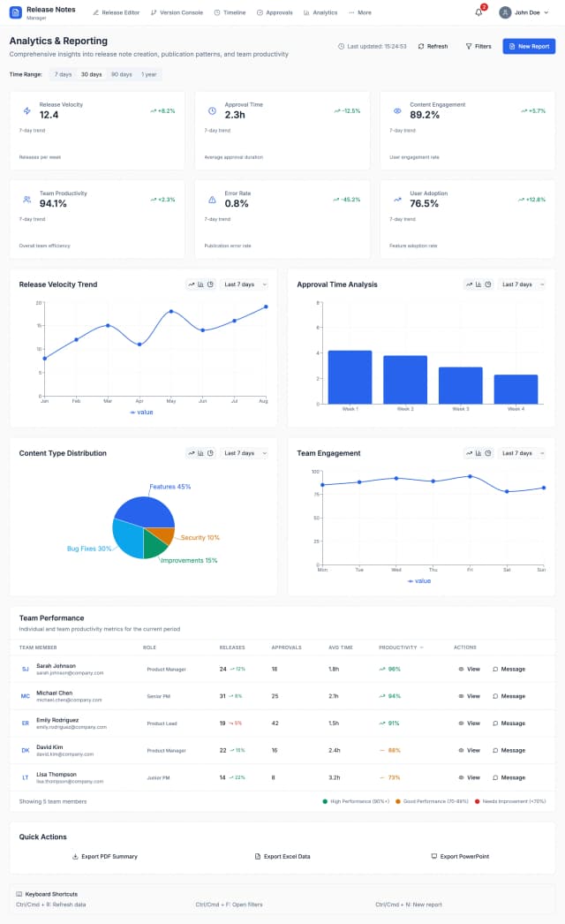Click the New Report button
Viewport: 565px width, 924px height.
[529, 46]
